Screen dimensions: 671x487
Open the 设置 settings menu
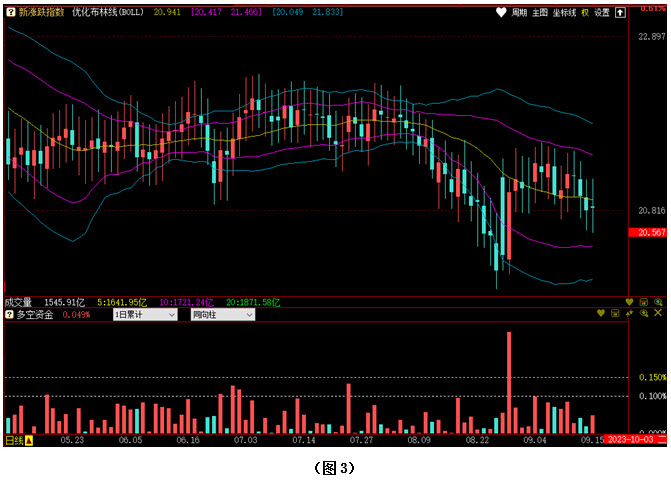[602, 12]
